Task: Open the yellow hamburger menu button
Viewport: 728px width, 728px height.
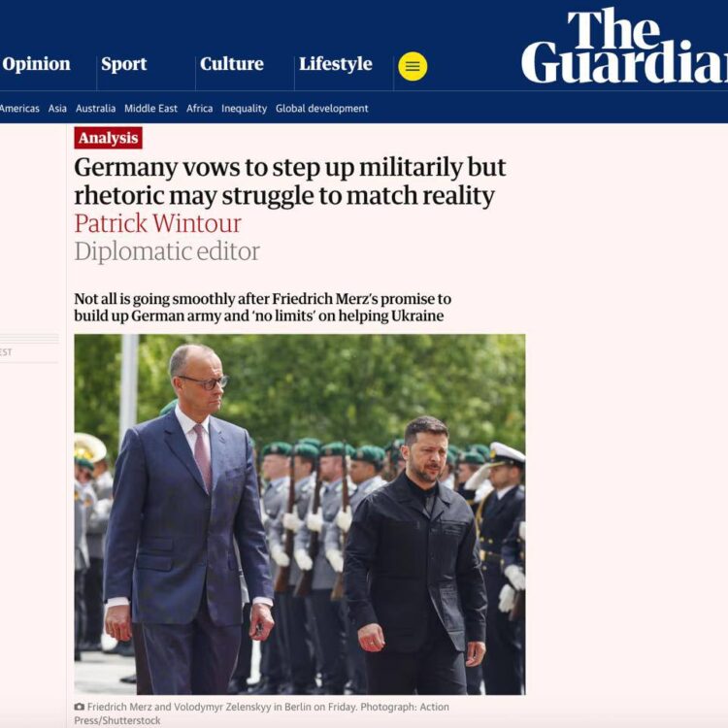Action: pyautogui.click(x=413, y=66)
